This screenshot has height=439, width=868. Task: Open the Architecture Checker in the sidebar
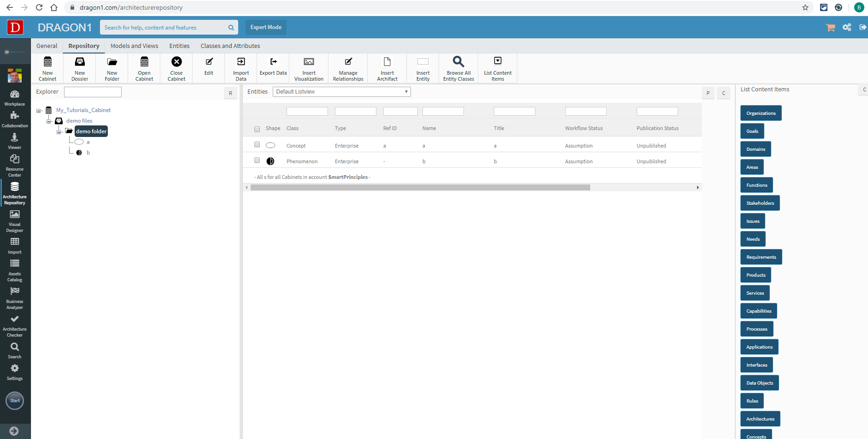(x=15, y=326)
